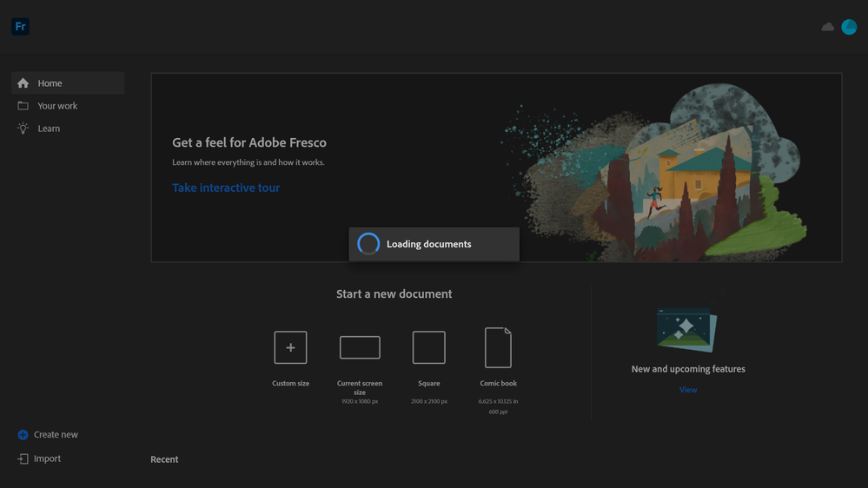The width and height of the screenshot is (868, 488).
Task: Create a Square document
Action: click(x=429, y=347)
